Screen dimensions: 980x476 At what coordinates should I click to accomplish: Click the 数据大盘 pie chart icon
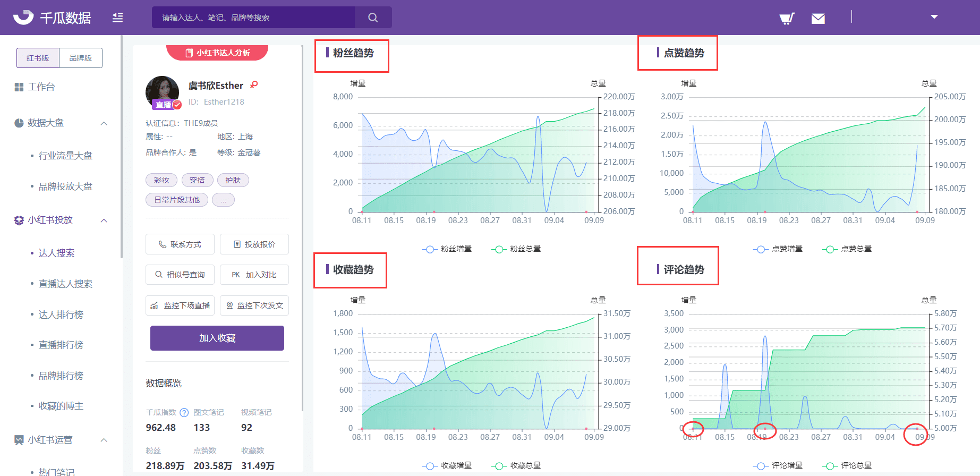tap(19, 123)
